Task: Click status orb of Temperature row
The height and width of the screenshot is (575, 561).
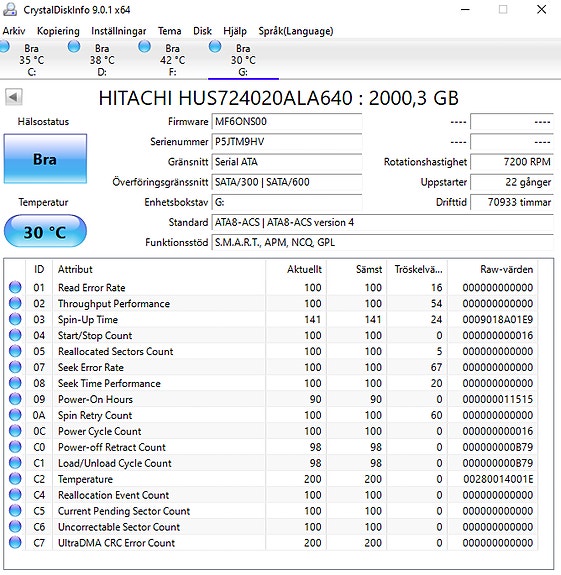Action: click(15, 479)
